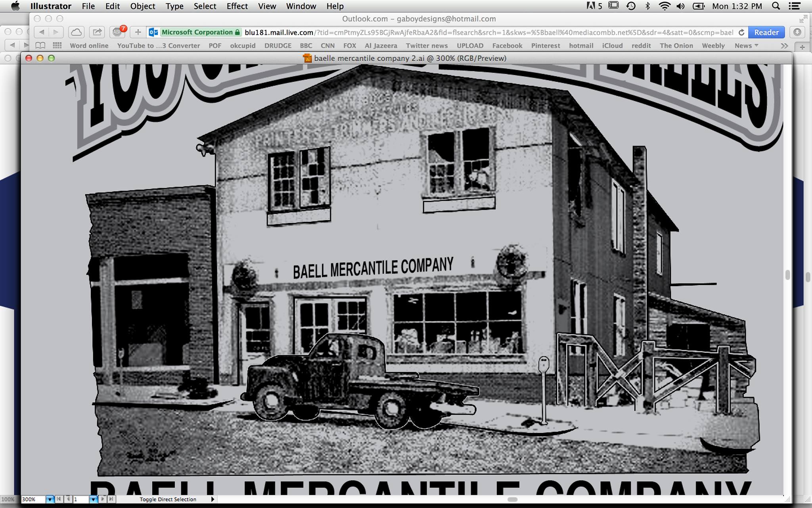Open the zoom level dropdown
The width and height of the screenshot is (812, 508).
[x=50, y=499]
